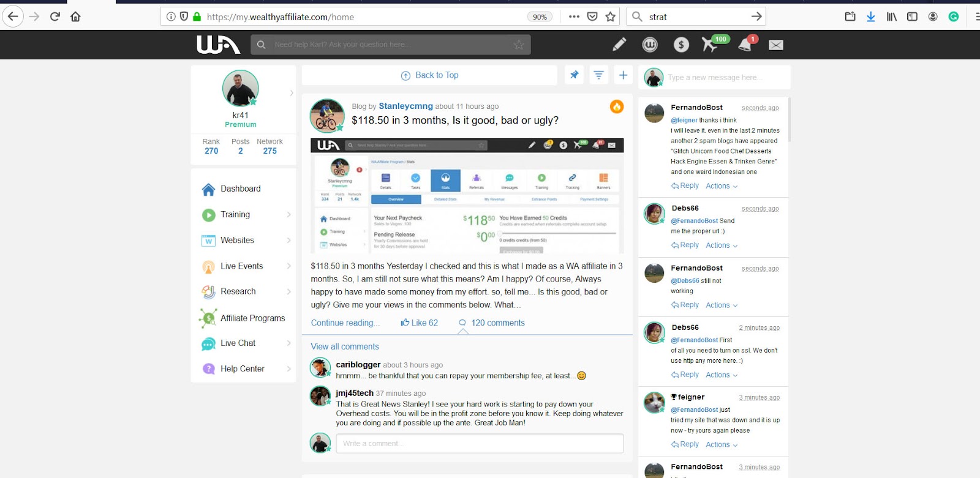980x478 pixels.
Task: Click the Posts 2 stat
Action: pyautogui.click(x=241, y=146)
